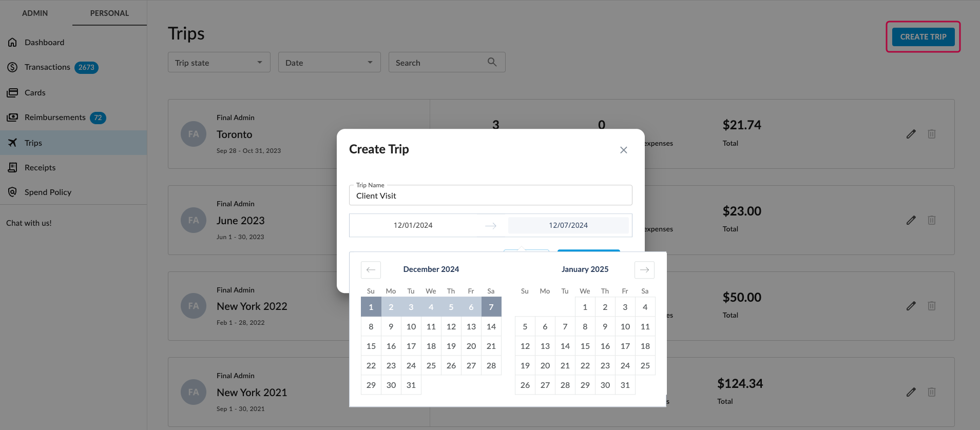Switch to the PERSONAL tab
Viewport: 980px width, 430px height.
pos(109,13)
